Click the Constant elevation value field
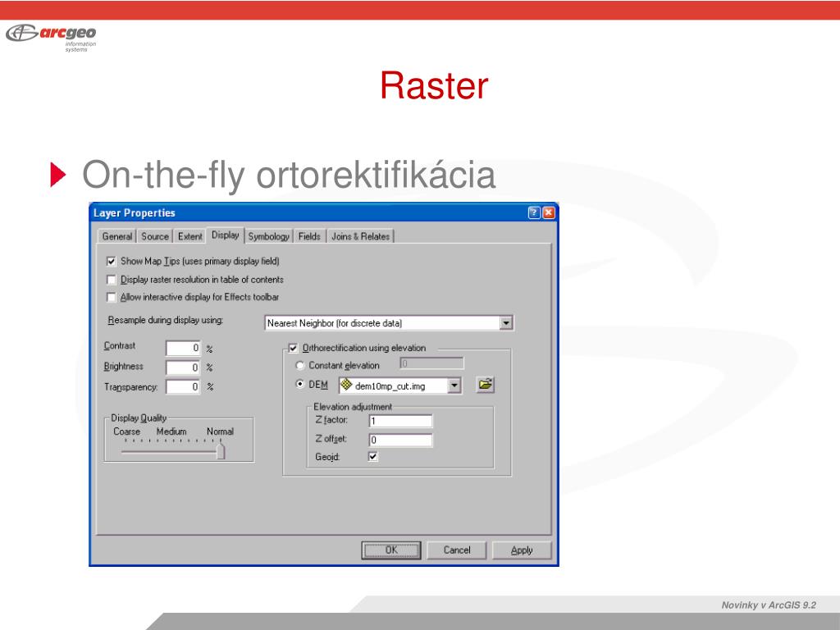840x630 pixels. 431,363
